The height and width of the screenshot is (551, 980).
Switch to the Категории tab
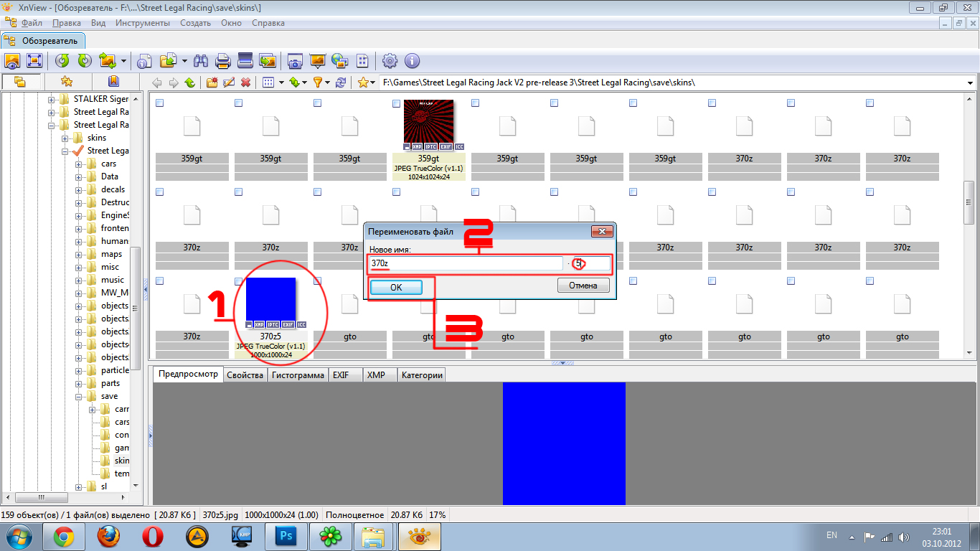422,375
